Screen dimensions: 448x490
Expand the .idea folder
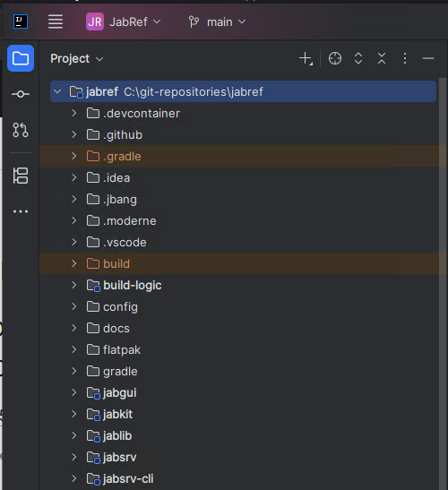tap(74, 177)
